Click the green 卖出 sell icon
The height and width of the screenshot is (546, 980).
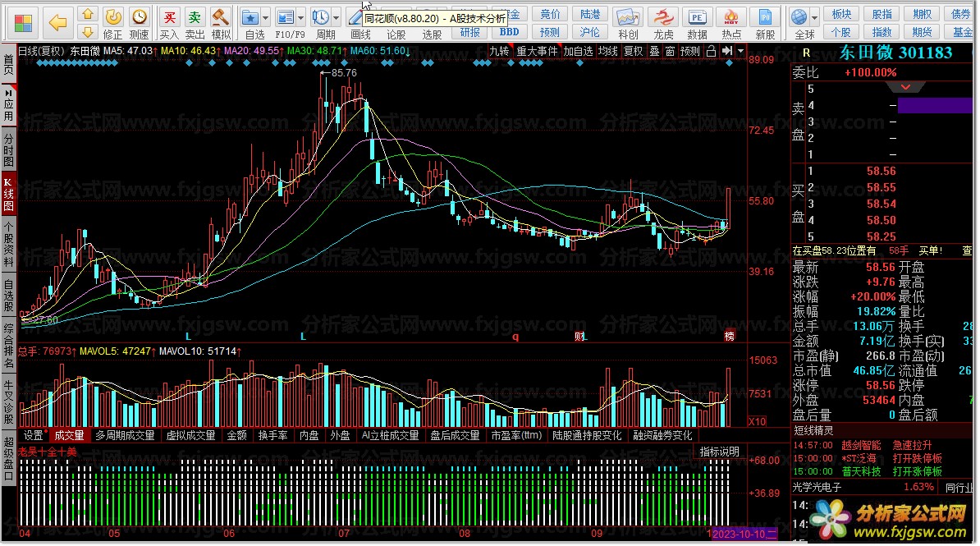[195, 17]
